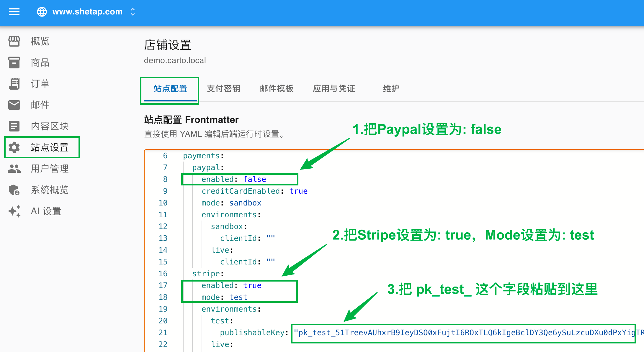
Task: Click the 邮件 envelope icon
Action: coord(14,105)
